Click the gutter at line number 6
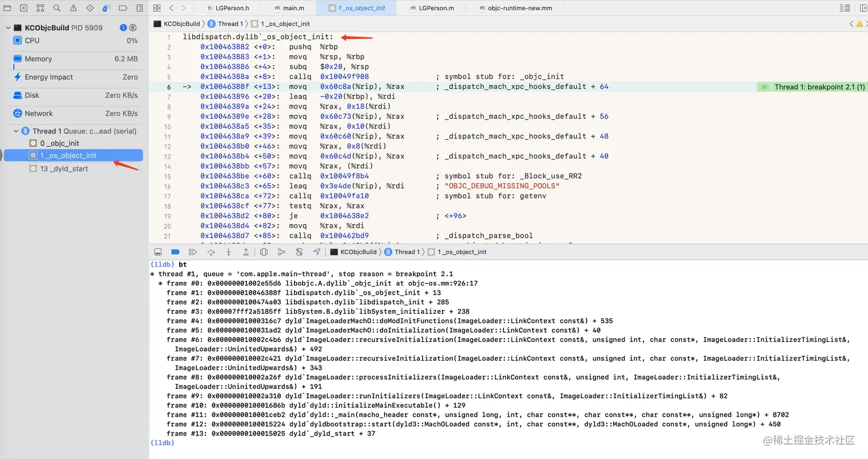Image resolution: width=868 pixels, height=459 pixels. [x=169, y=87]
